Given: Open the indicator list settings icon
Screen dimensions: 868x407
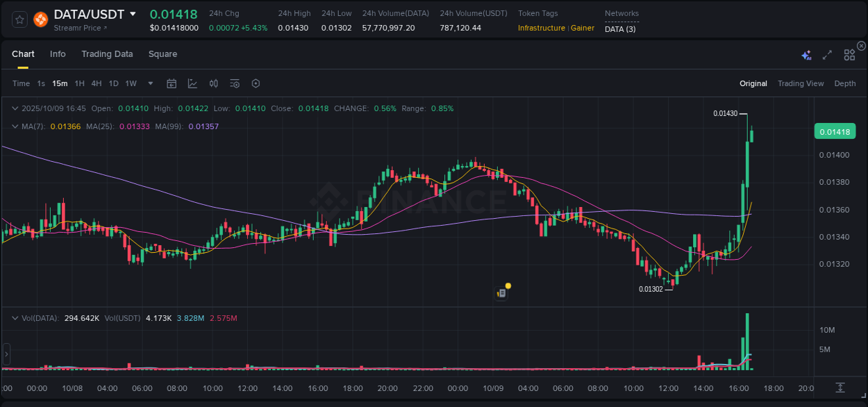Looking at the screenshot, I should pyautogui.click(x=235, y=83).
